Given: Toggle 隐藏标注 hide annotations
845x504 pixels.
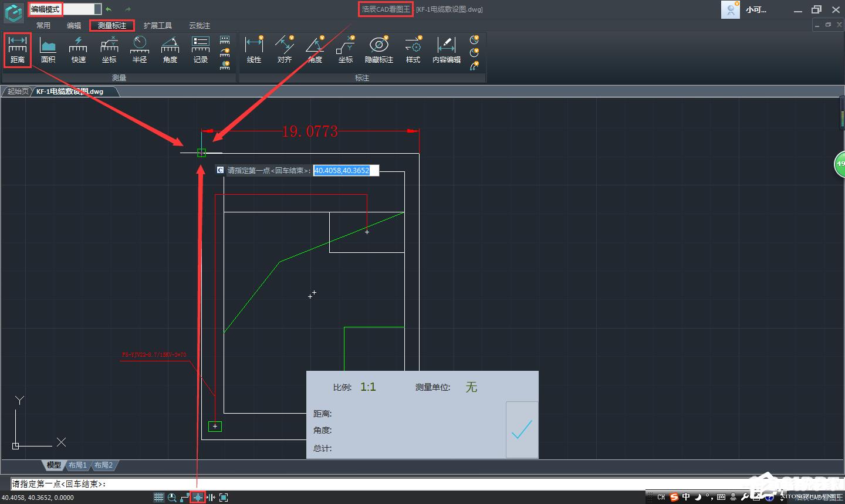Looking at the screenshot, I should pos(379,50).
